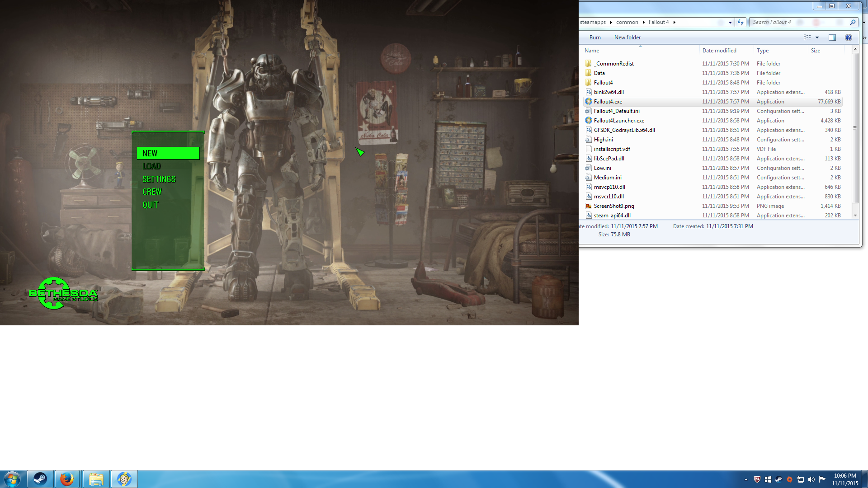Click Show desktop strip at taskbar end
868x488 pixels.
864,479
